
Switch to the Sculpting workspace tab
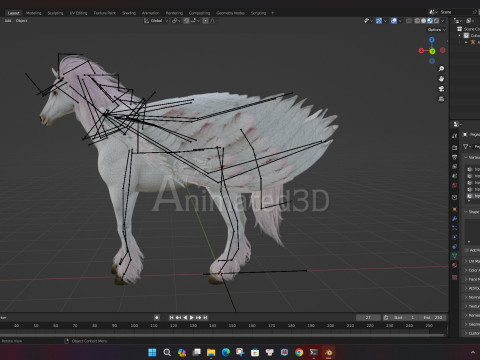coord(55,13)
